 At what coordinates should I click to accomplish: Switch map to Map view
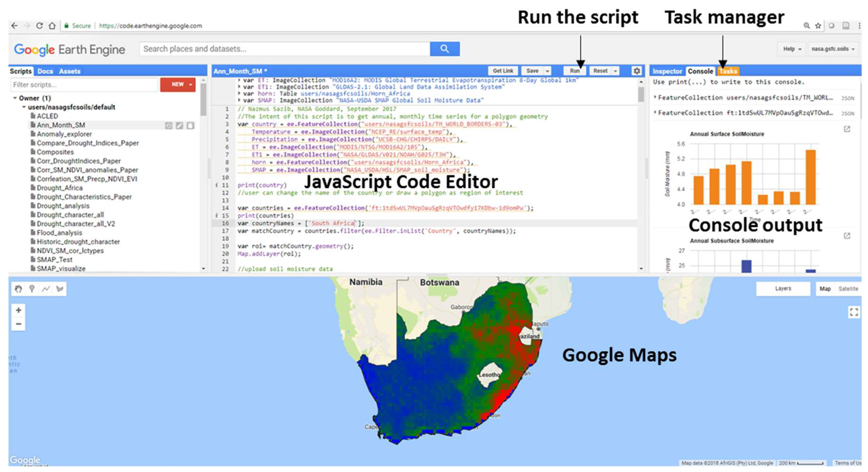pyautogui.click(x=825, y=289)
